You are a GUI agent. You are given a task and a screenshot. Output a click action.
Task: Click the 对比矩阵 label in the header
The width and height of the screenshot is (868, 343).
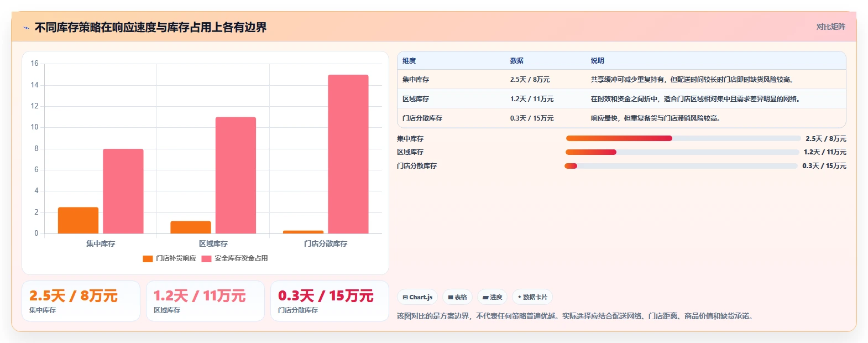(x=831, y=27)
